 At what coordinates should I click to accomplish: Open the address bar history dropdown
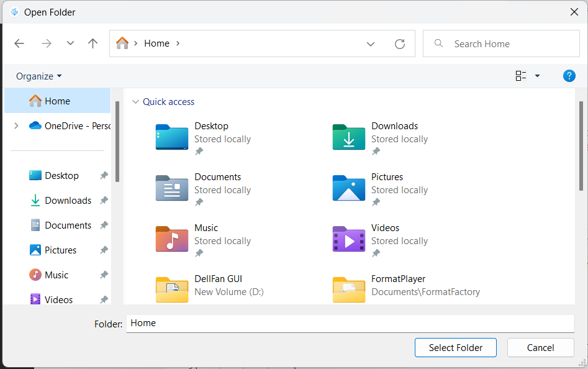(x=371, y=43)
